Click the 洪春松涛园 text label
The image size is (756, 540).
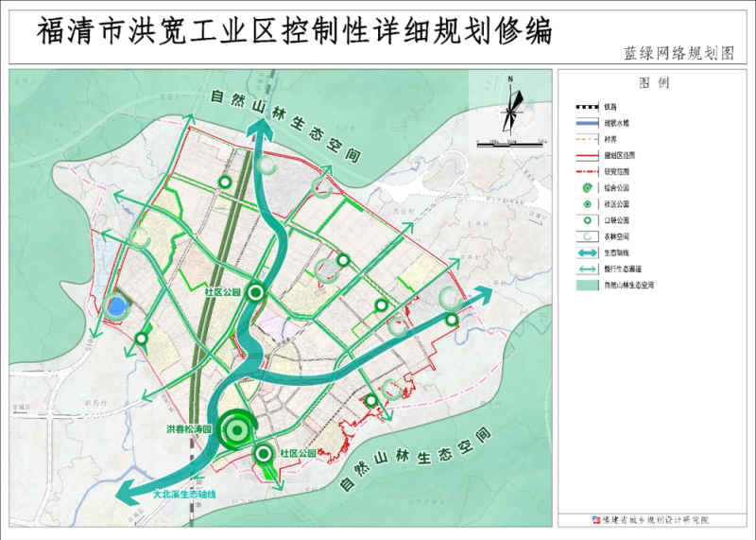[x=192, y=429]
